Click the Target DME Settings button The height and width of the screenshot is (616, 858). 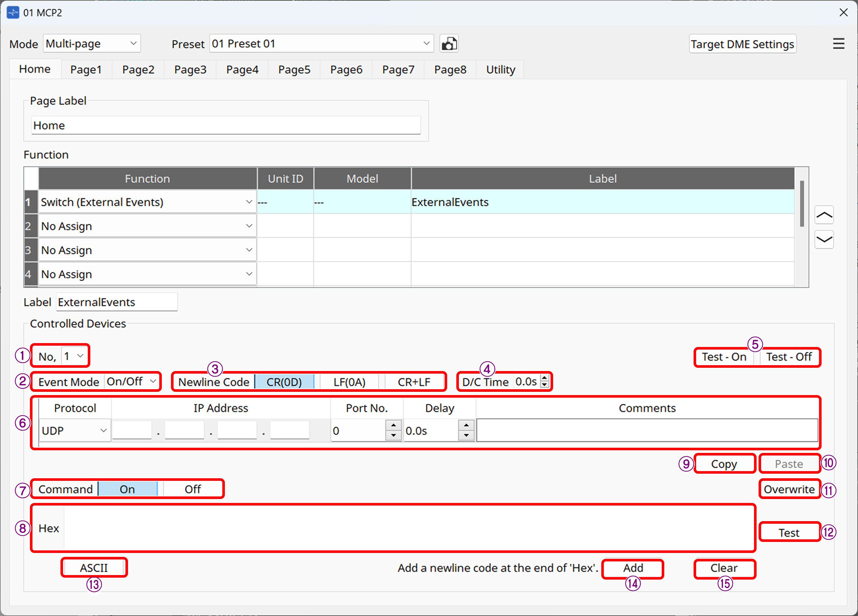[742, 44]
